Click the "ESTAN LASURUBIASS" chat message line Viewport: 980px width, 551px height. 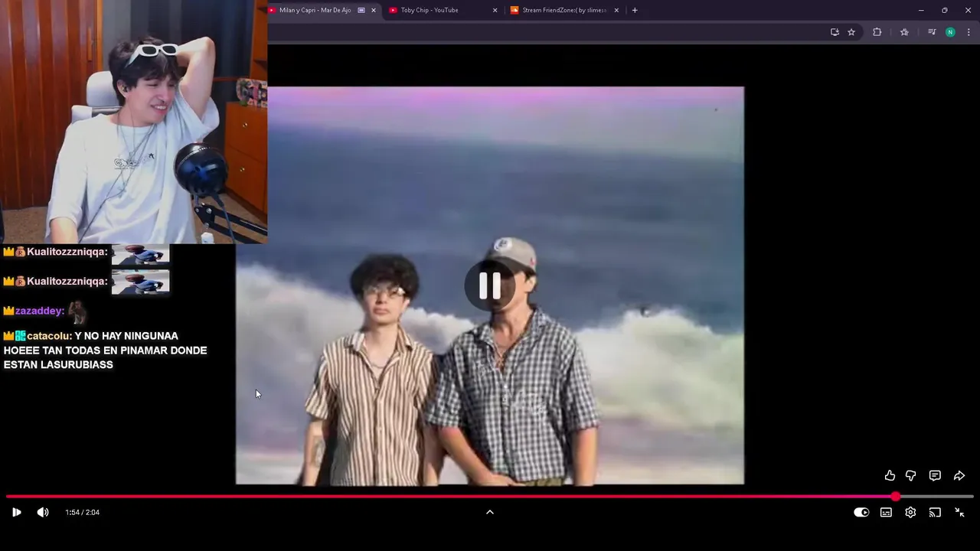(x=58, y=364)
